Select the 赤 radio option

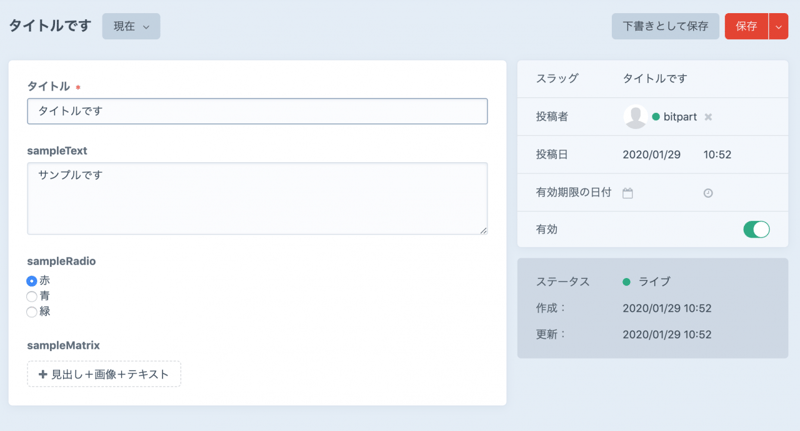click(32, 281)
